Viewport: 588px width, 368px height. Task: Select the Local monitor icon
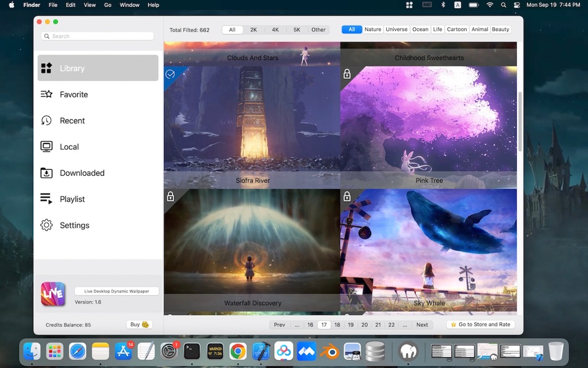point(46,147)
